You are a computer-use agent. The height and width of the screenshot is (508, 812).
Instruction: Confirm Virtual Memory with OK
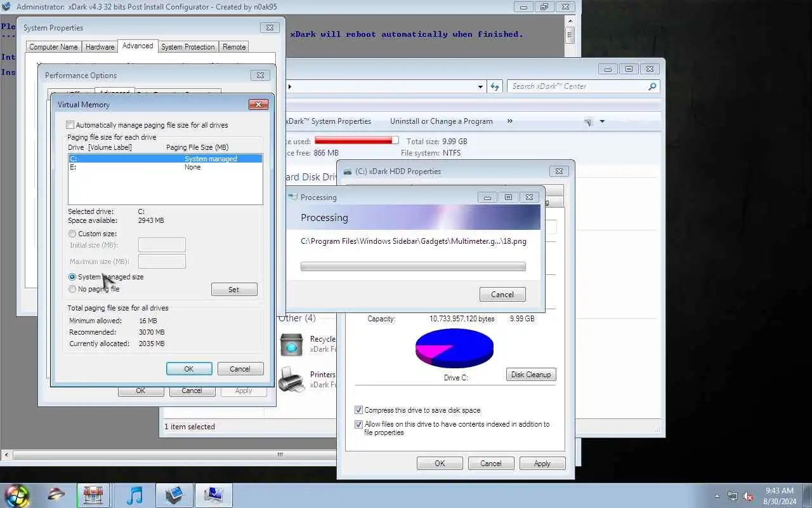click(189, 369)
